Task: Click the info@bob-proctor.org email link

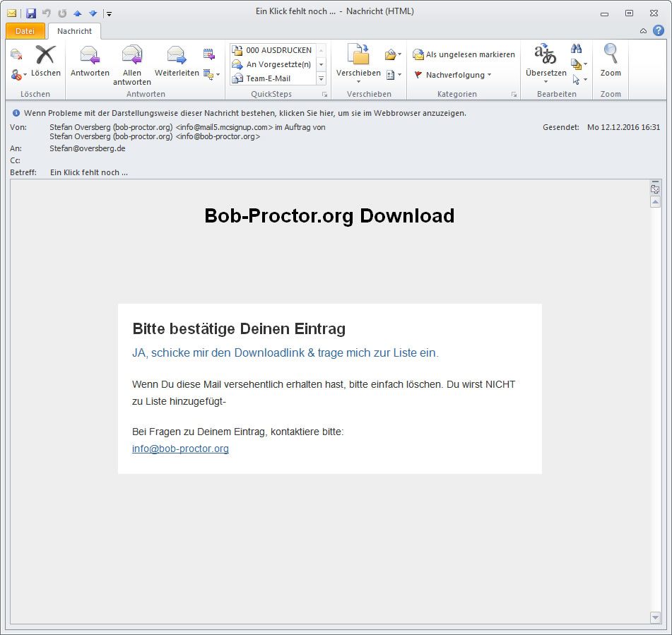Action: tap(180, 449)
